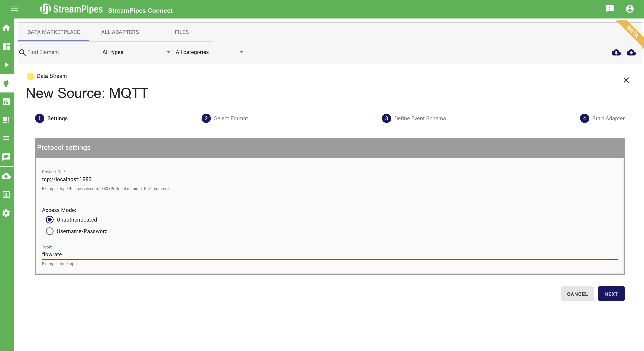Expand the All categories dropdown

[210, 52]
